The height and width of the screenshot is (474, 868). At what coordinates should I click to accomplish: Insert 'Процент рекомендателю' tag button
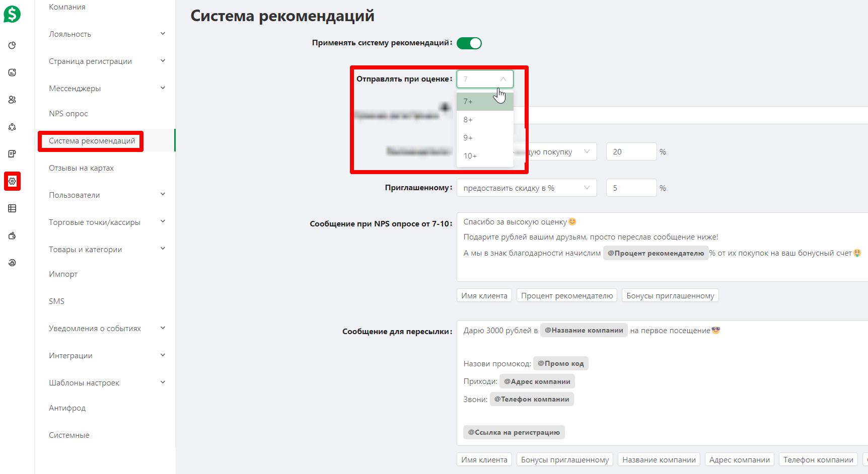coord(567,296)
